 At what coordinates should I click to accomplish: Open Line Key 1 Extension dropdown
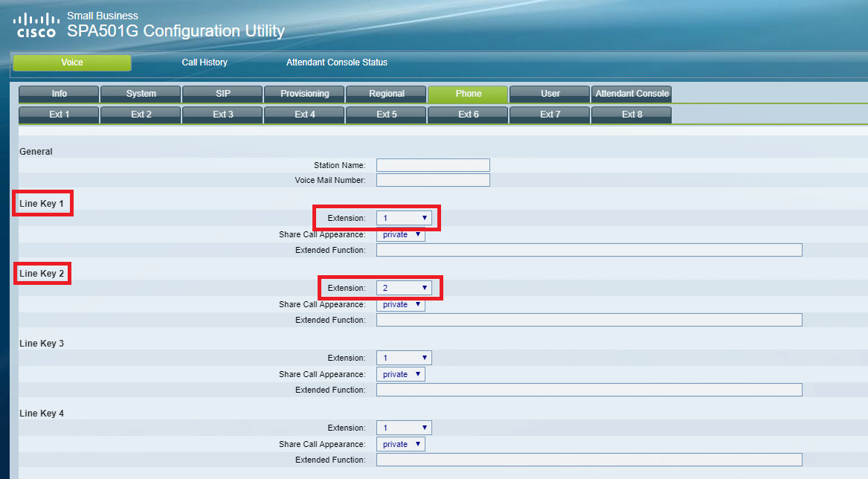pyautogui.click(x=404, y=218)
